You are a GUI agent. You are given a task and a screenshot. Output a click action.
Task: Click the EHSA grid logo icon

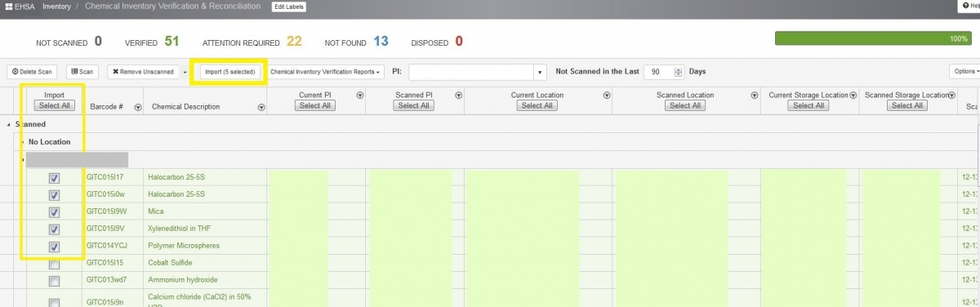(9, 7)
